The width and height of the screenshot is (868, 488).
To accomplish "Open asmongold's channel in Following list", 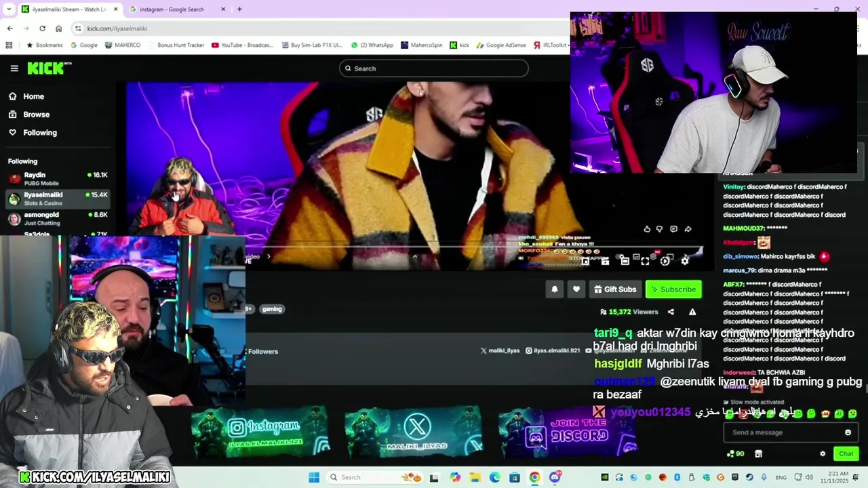I will [x=58, y=218].
